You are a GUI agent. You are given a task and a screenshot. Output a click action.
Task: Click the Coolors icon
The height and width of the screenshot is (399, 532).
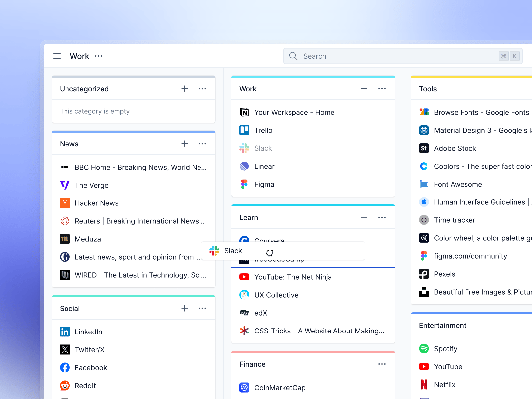pyautogui.click(x=424, y=166)
